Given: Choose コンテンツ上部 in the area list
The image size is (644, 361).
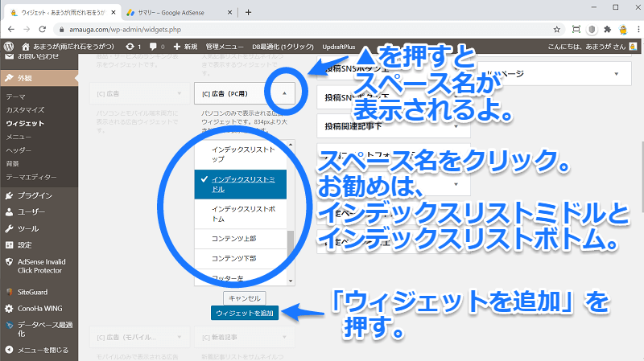Looking at the screenshot, I should (x=234, y=240).
